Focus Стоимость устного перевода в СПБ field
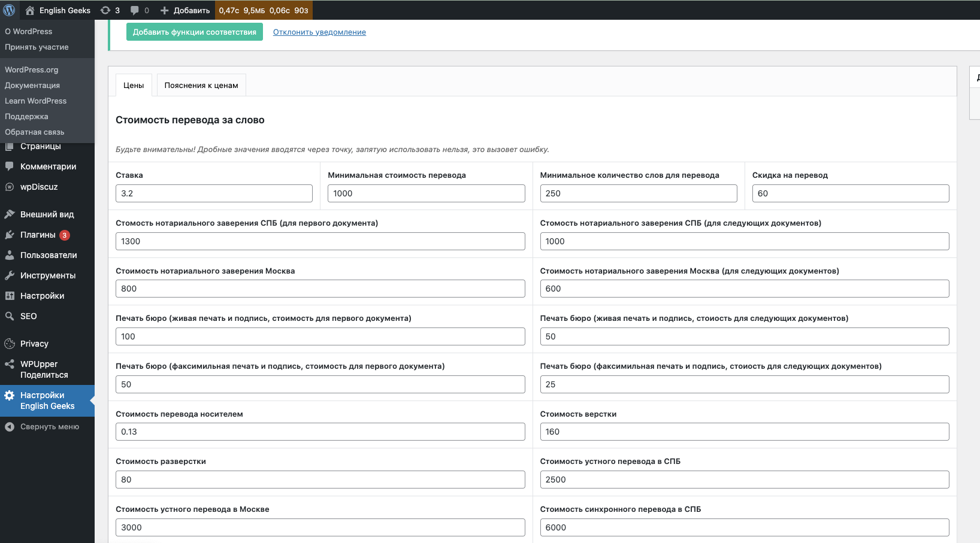 coord(745,480)
